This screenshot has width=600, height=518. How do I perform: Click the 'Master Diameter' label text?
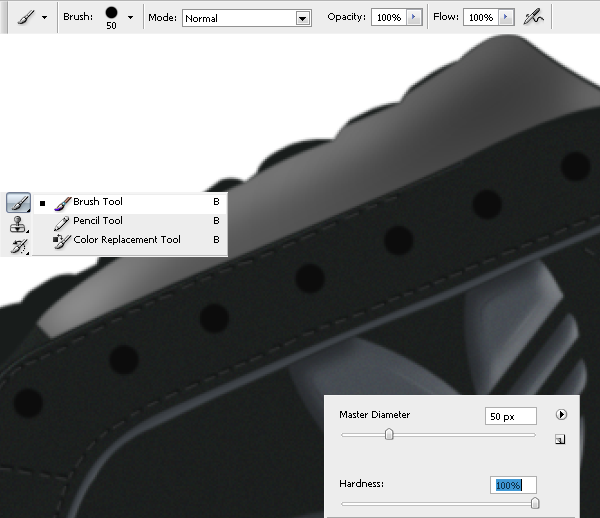pyautogui.click(x=374, y=415)
